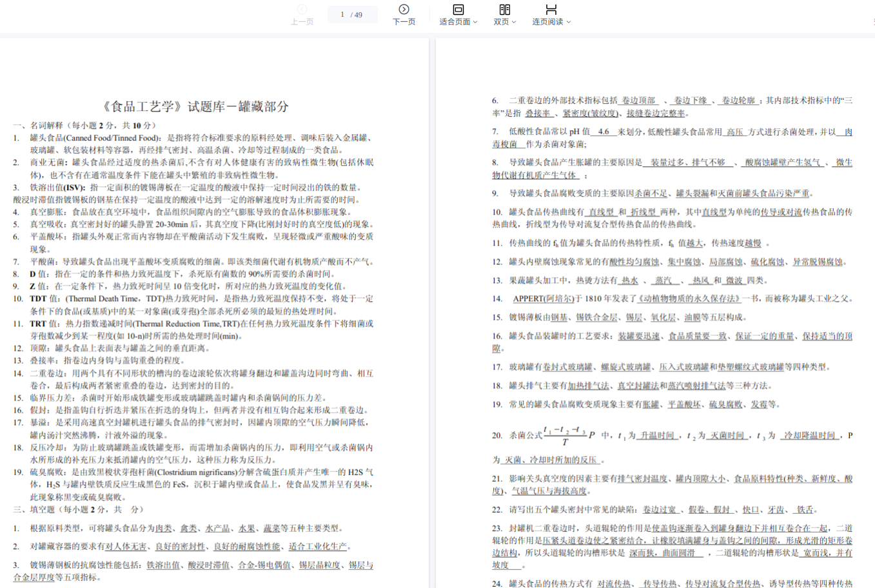Click the document title 《食品工艺学》试题库
Image resolution: width=875 pixels, height=588 pixels.
(195, 106)
